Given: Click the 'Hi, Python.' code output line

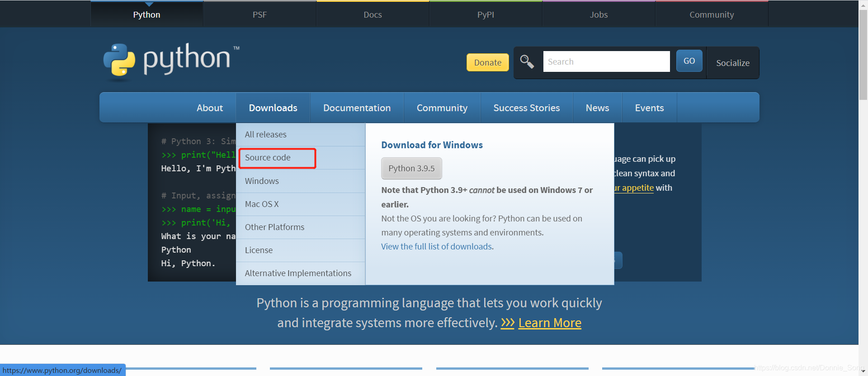Looking at the screenshot, I should [188, 263].
